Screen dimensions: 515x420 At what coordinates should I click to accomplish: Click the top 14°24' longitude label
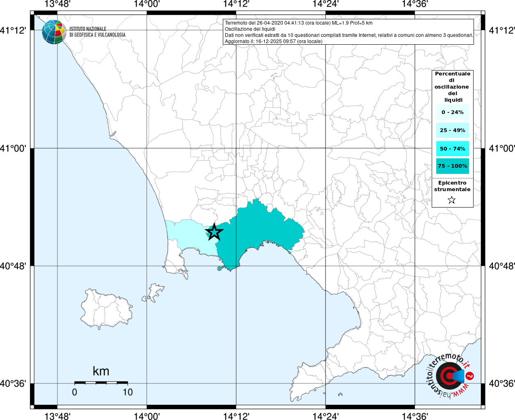coord(326,4)
